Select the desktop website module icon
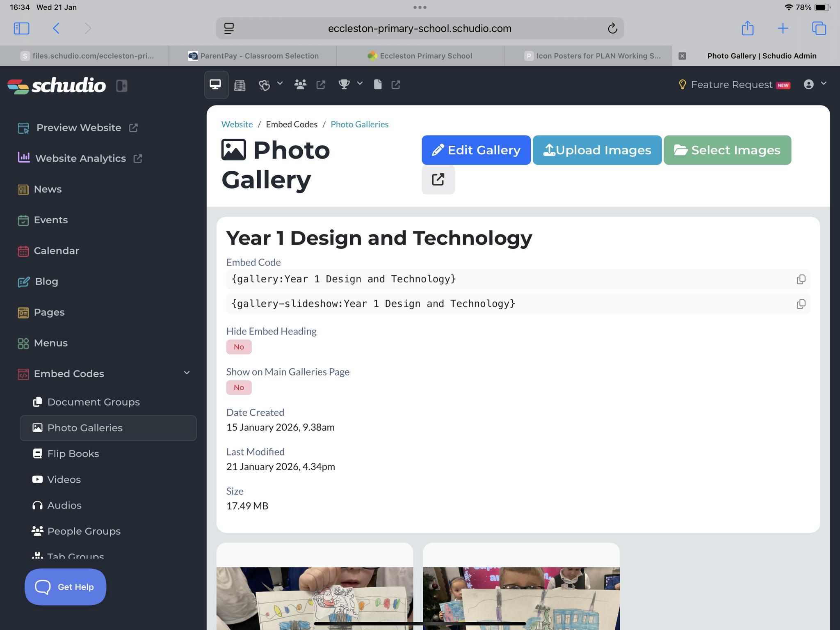The height and width of the screenshot is (630, 840). pyautogui.click(x=216, y=85)
